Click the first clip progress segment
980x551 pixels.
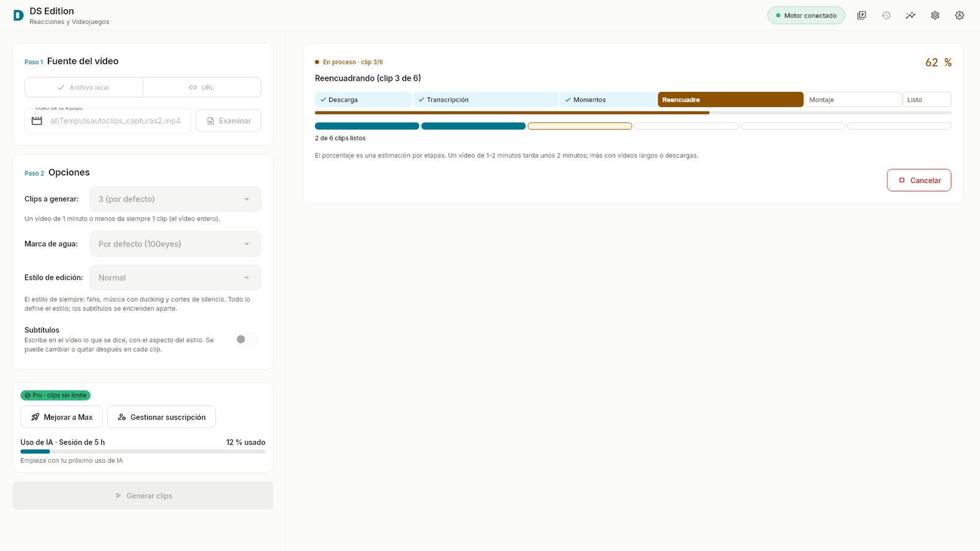[367, 126]
